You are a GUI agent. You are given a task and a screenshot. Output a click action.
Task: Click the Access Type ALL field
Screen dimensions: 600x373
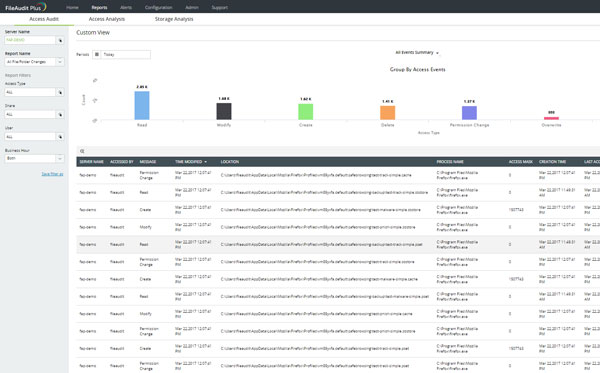(x=30, y=92)
